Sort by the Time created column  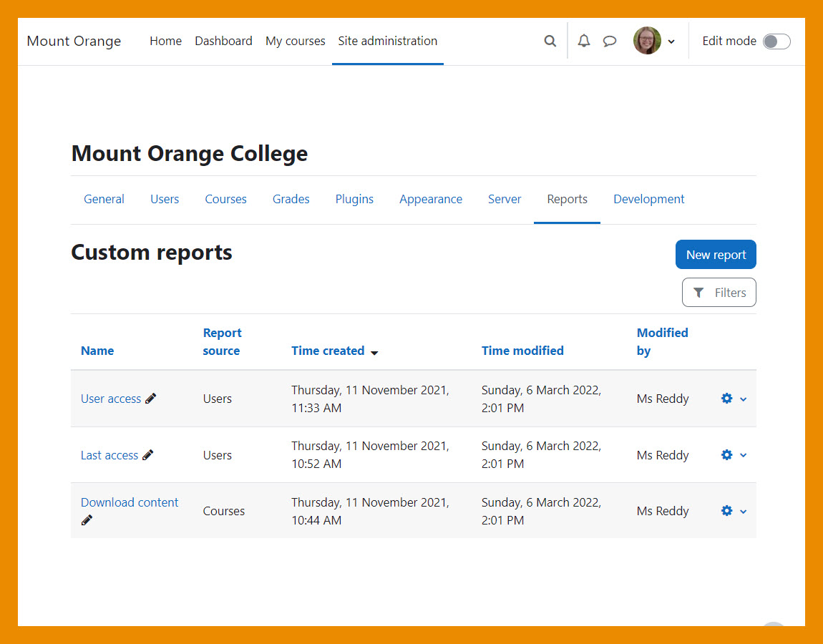point(328,351)
